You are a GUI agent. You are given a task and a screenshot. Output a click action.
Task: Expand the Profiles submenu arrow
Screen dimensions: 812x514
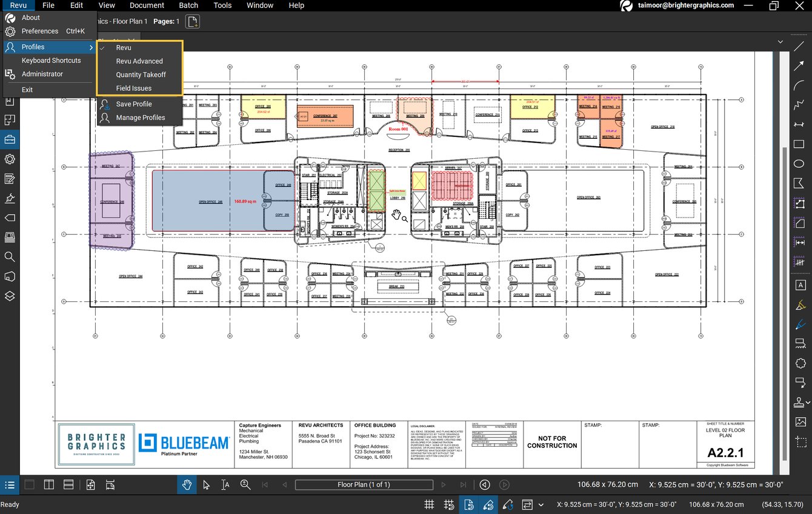click(92, 47)
